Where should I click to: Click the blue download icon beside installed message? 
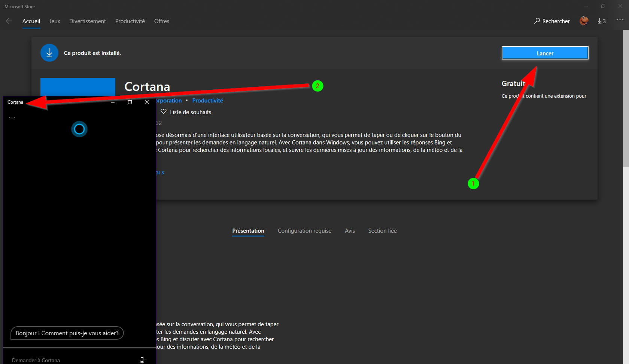(x=49, y=53)
